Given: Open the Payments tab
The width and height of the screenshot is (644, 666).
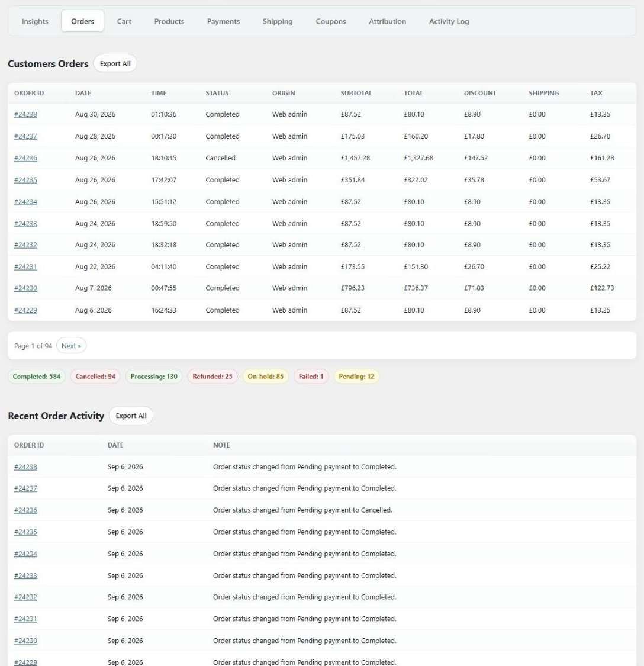Looking at the screenshot, I should click(223, 21).
